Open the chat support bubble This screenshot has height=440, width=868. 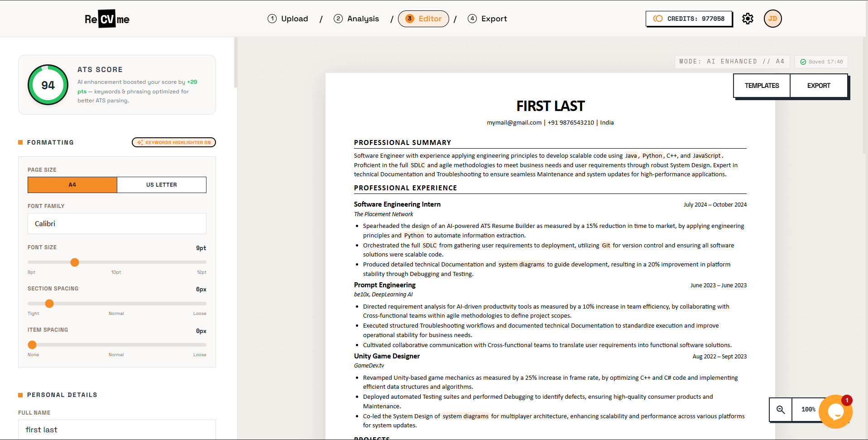coord(835,411)
